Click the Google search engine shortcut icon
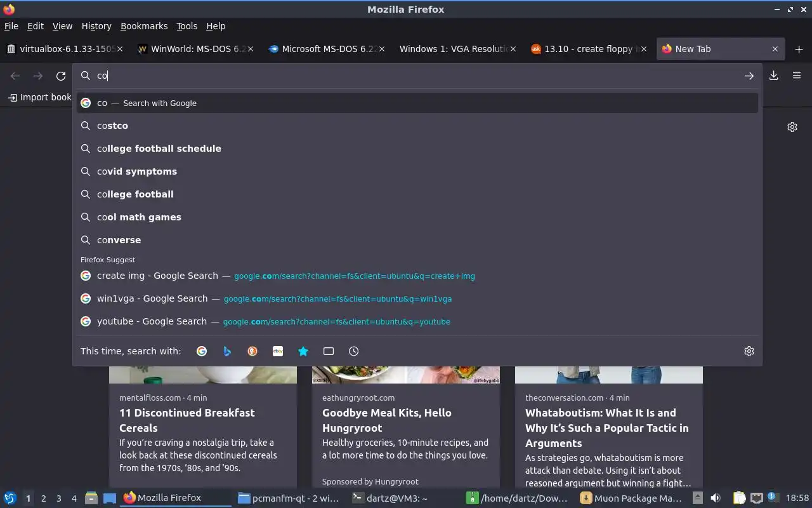Screen dimensions: 812x508 (x=202, y=351)
